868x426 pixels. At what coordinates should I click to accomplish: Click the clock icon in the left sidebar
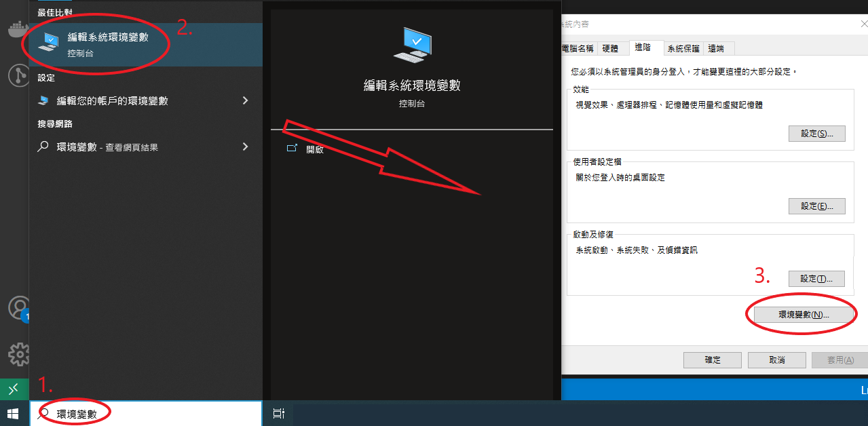click(17, 76)
